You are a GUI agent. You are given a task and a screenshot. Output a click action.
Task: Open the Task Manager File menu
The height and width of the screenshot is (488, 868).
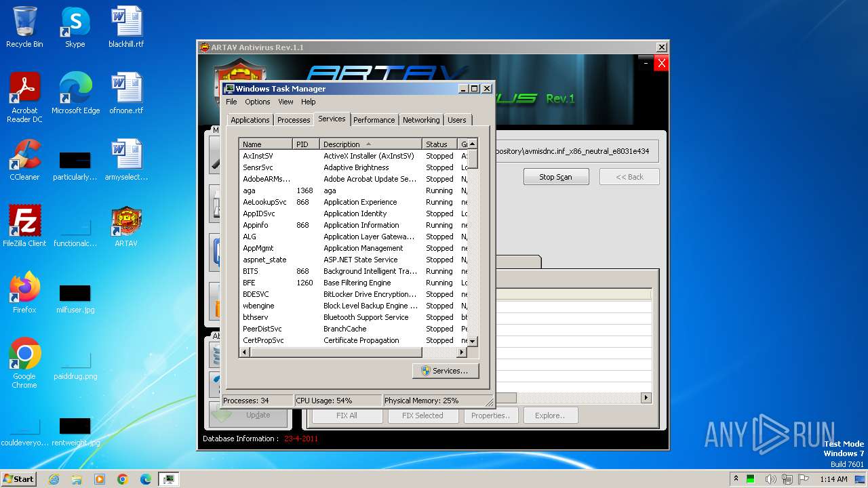pos(231,102)
